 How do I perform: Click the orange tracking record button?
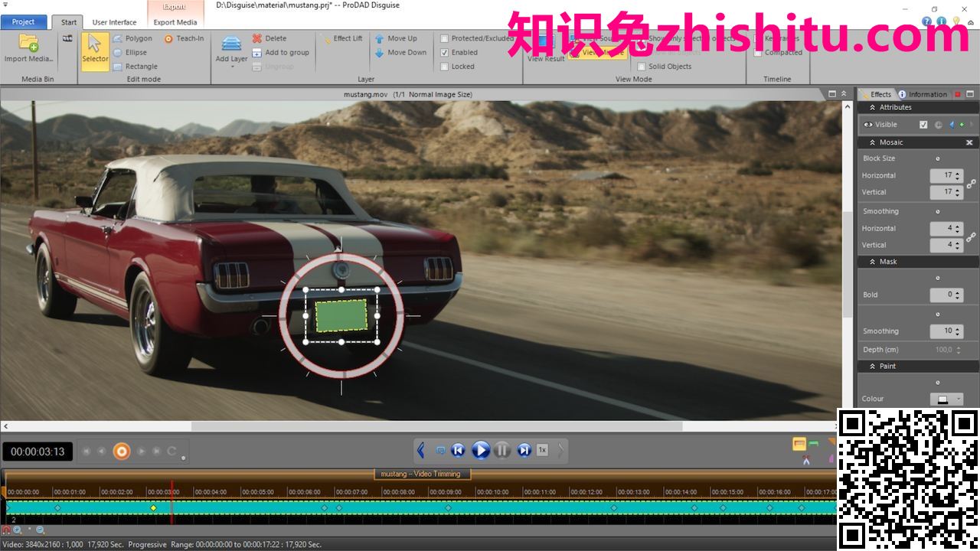[x=121, y=452]
